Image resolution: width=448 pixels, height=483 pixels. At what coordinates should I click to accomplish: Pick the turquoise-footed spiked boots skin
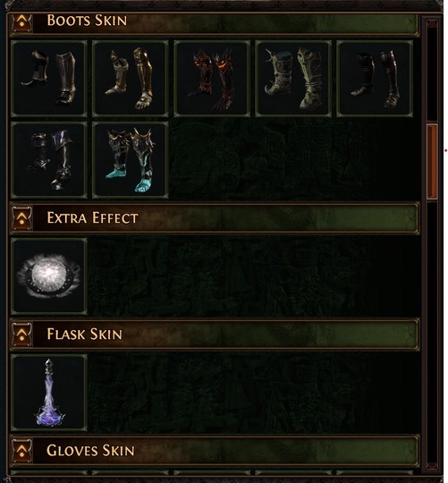pos(131,160)
